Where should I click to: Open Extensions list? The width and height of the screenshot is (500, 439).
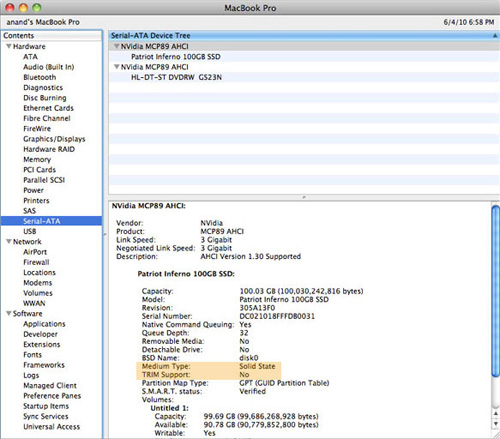coord(42,344)
